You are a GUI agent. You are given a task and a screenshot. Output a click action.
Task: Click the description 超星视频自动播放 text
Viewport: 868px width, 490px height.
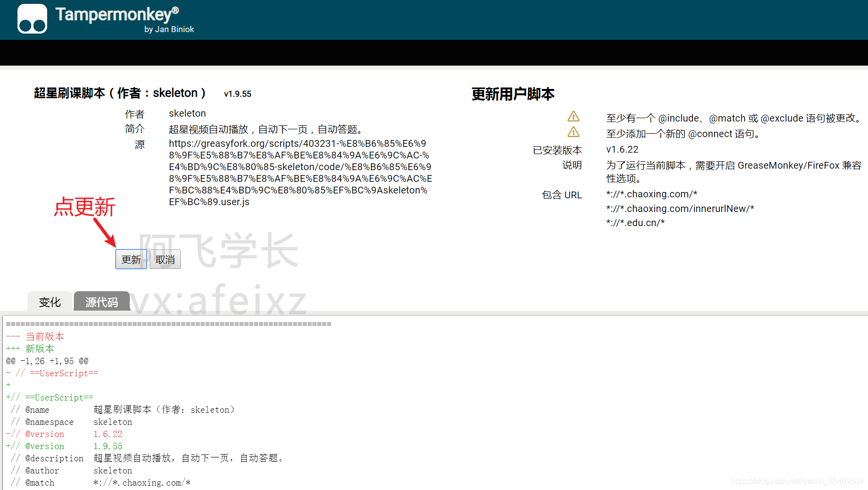265,129
